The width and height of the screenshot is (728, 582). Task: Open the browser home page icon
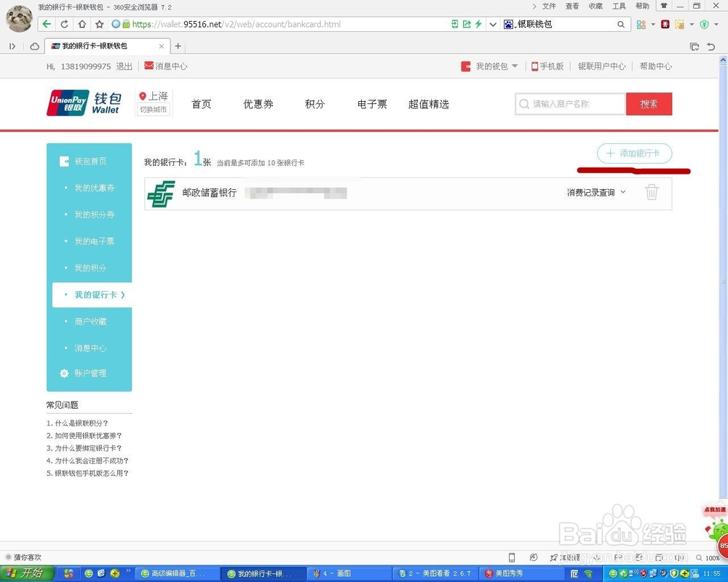(82, 24)
